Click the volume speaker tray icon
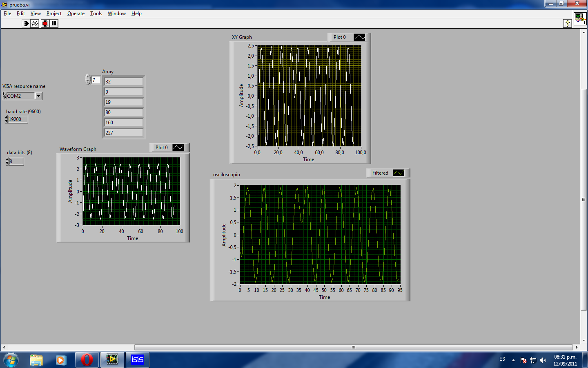 (x=543, y=360)
